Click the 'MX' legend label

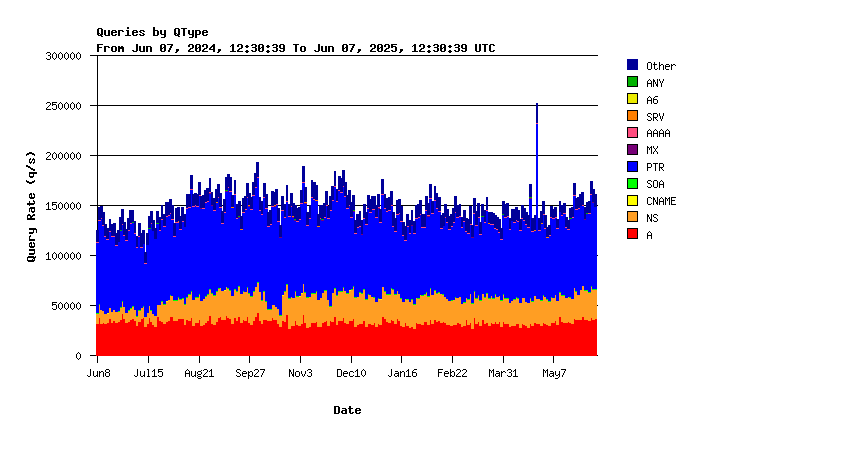click(652, 150)
